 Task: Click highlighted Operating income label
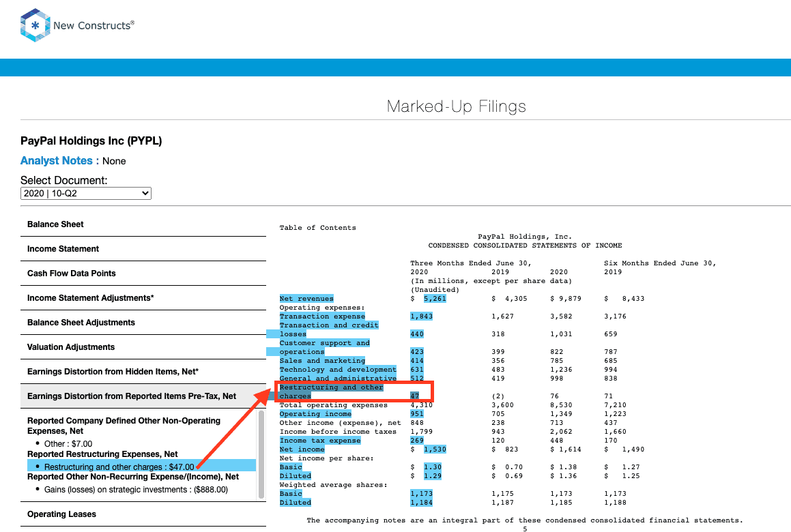(315, 414)
